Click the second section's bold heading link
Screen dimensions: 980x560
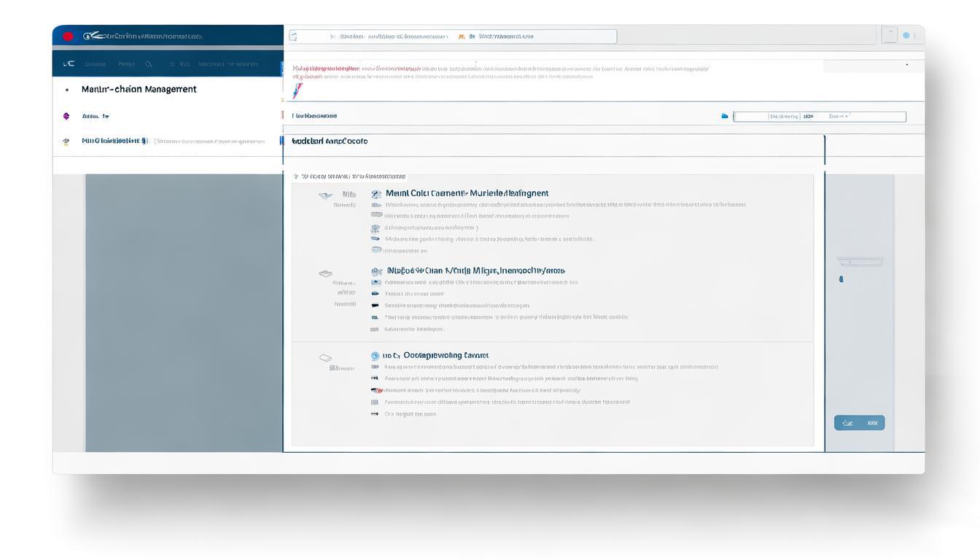pos(475,271)
